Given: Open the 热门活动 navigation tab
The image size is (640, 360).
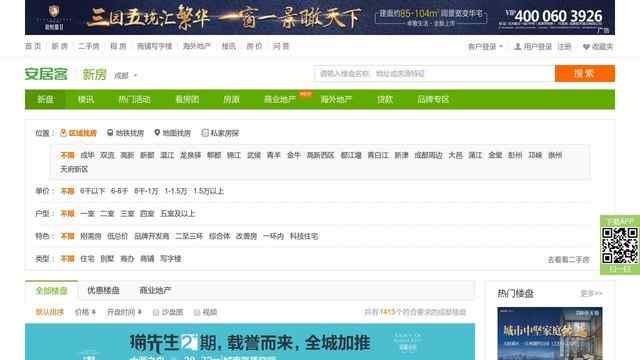Looking at the screenshot, I should coord(134,99).
